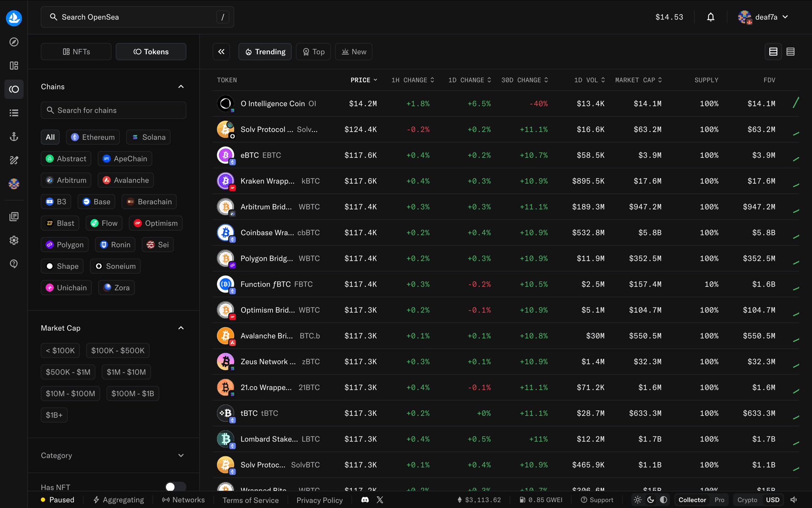Click the O Intelligence Coin token logo
Screen dimensions: 812x508
coord(225,104)
